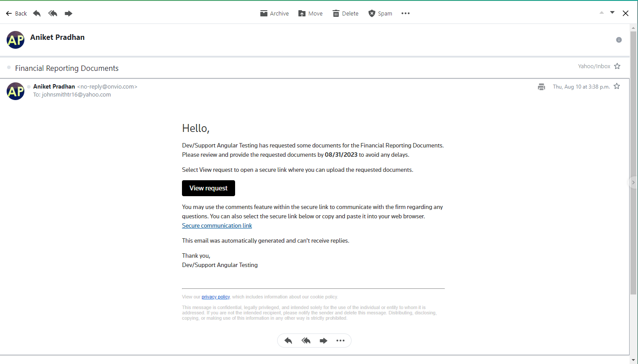Image resolution: width=638 pixels, height=364 pixels.
Task: Open the top toolbar more options menu
Action: [x=406, y=13]
